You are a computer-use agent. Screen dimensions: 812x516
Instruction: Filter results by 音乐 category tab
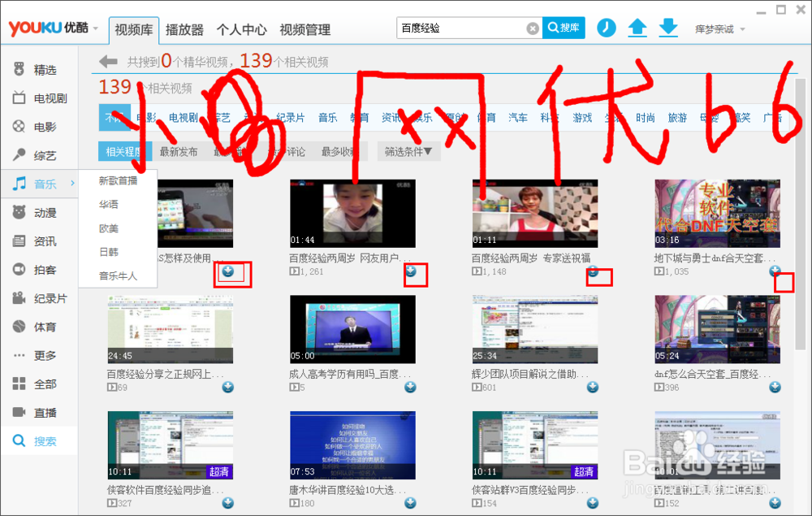pos(327,118)
